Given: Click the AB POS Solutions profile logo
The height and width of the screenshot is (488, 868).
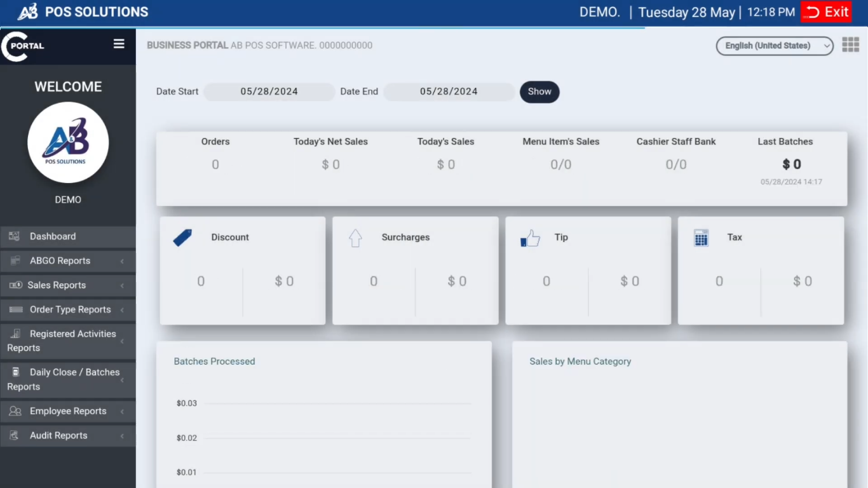Looking at the screenshot, I should 68,142.
